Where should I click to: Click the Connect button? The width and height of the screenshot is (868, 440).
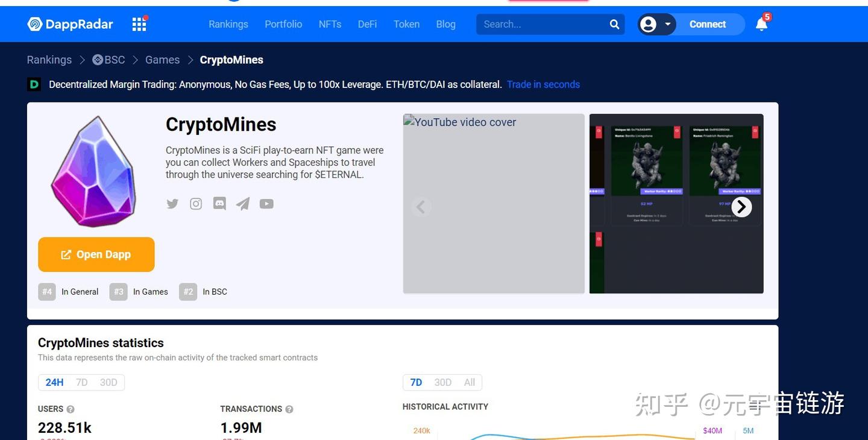[x=708, y=24]
